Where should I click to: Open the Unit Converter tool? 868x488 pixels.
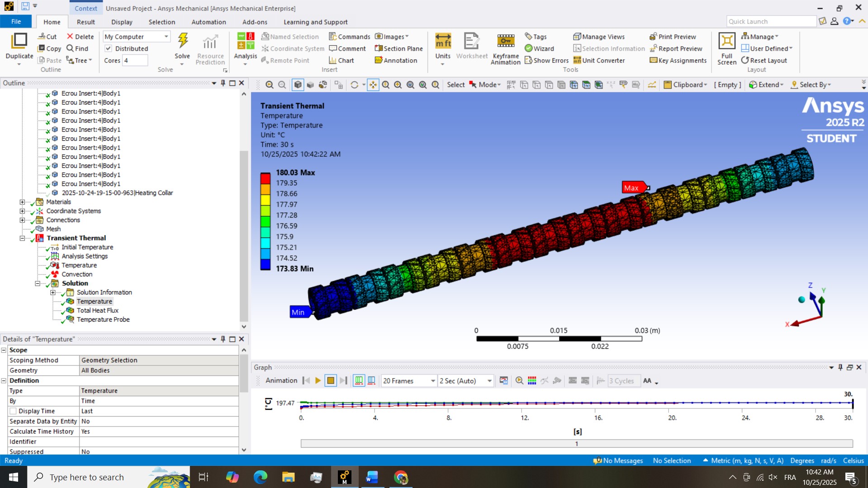pos(599,60)
